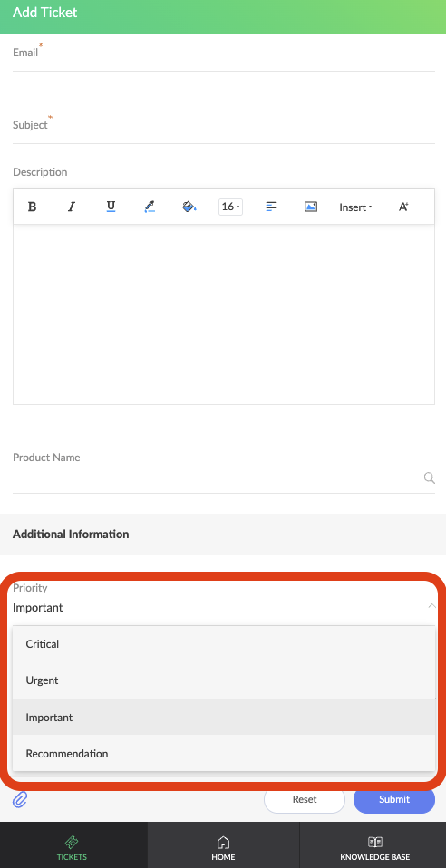The height and width of the screenshot is (868, 446).
Task: Click the paperclip attachment icon
Action: point(20,799)
